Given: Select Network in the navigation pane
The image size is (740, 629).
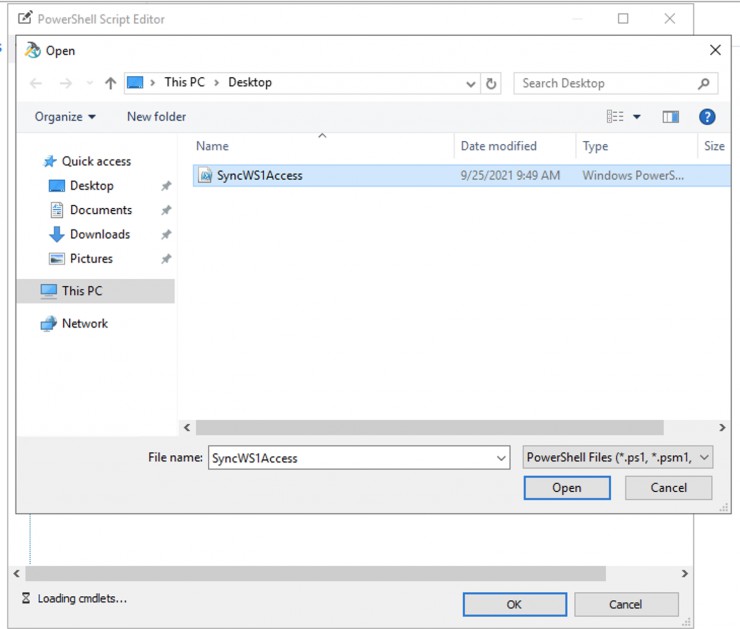Looking at the screenshot, I should tap(84, 323).
